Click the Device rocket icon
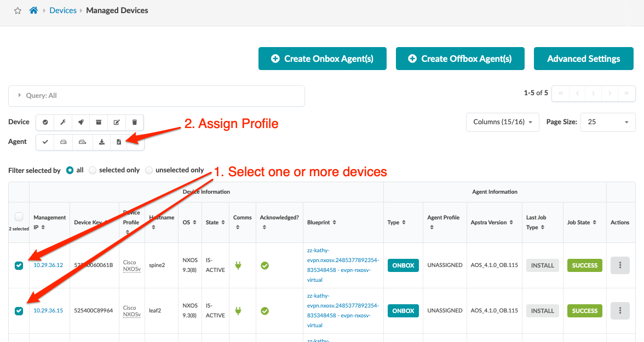This screenshot has width=644, height=342. pyautogui.click(x=81, y=123)
